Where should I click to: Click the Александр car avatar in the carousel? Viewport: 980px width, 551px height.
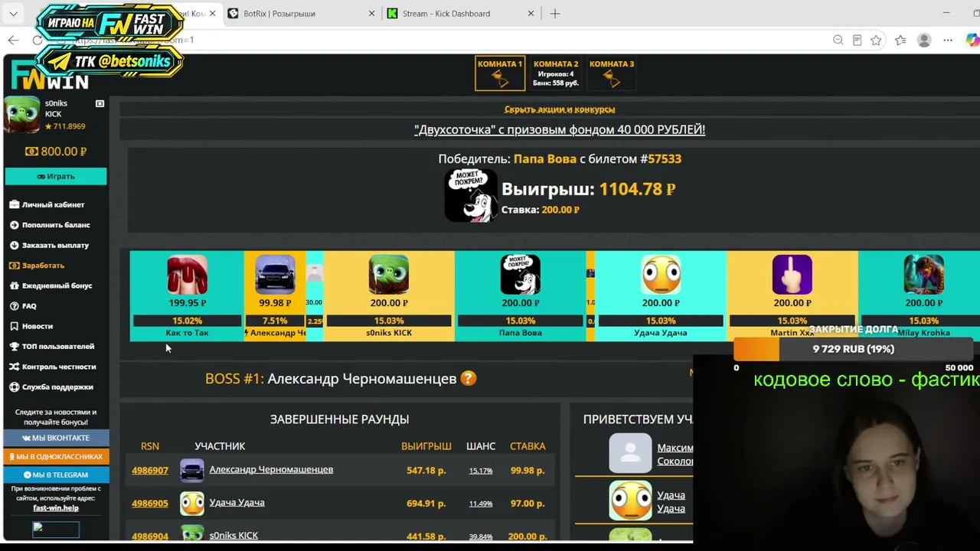tap(275, 275)
